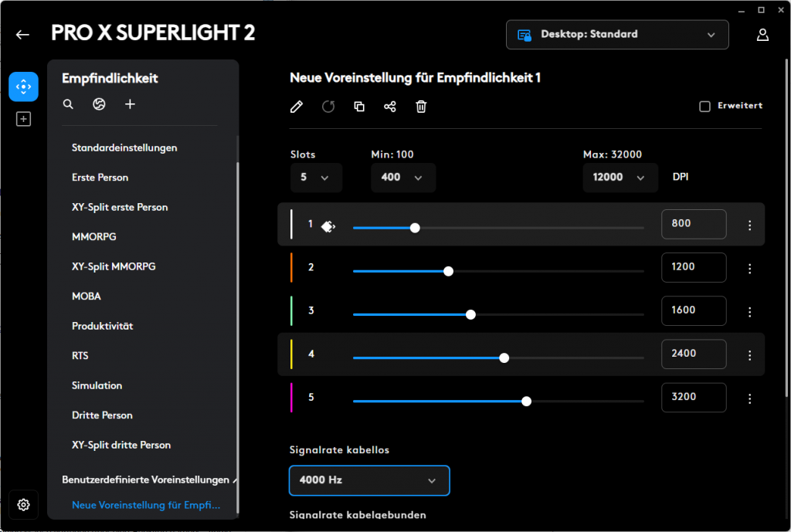The height and width of the screenshot is (532, 791).
Task: Select MOBA preset
Action: pyautogui.click(x=87, y=296)
